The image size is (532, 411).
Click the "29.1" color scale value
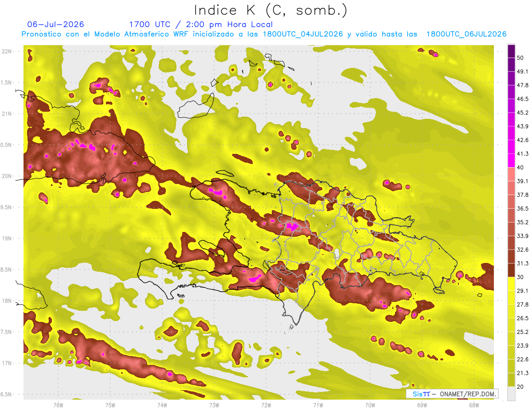tap(522, 291)
